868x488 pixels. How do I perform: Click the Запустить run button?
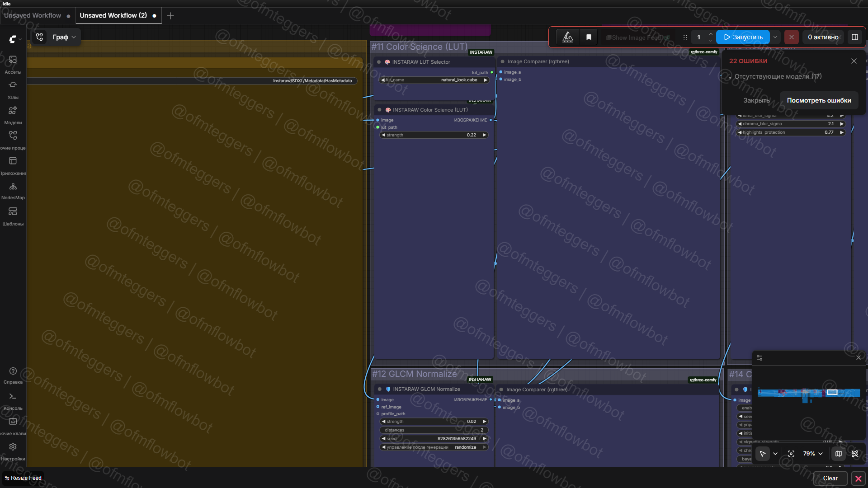[743, 37]
